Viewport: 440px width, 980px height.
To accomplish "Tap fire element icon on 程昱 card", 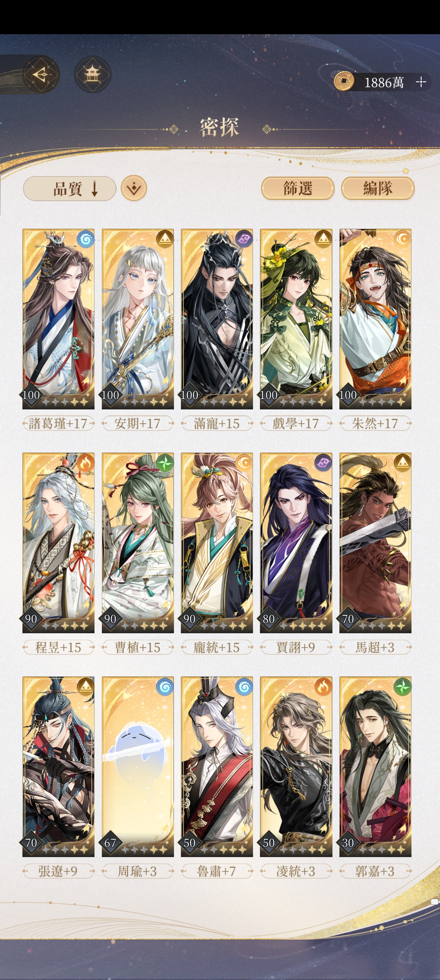I will [x=86, y=463].
